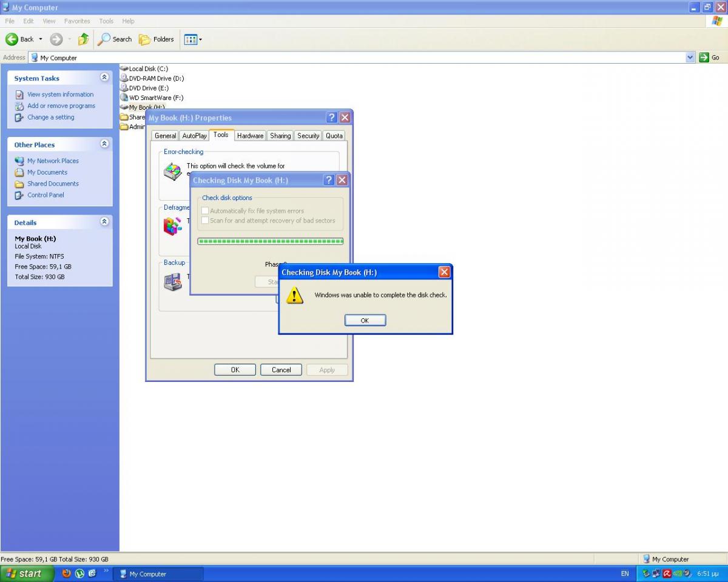Click the My Network Places icon
Image resolution: width=728 pixels, height=582 pixels.
pos(19,161)
